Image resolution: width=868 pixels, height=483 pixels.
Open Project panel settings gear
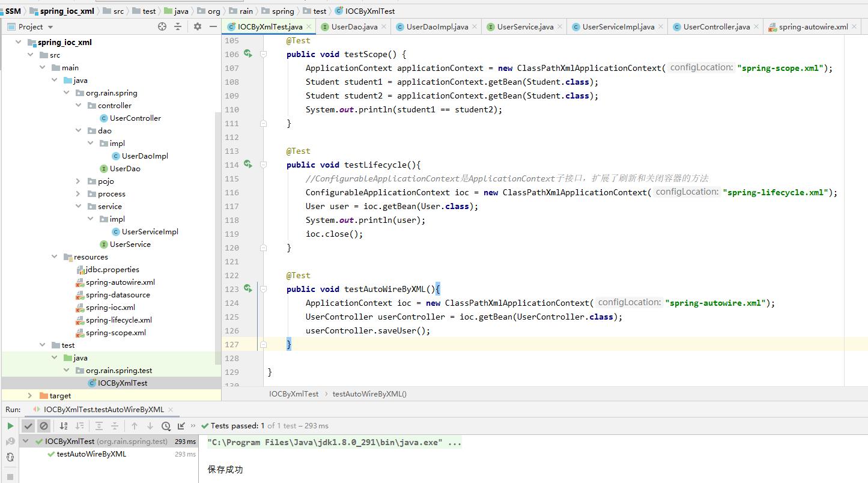(198, 26)
